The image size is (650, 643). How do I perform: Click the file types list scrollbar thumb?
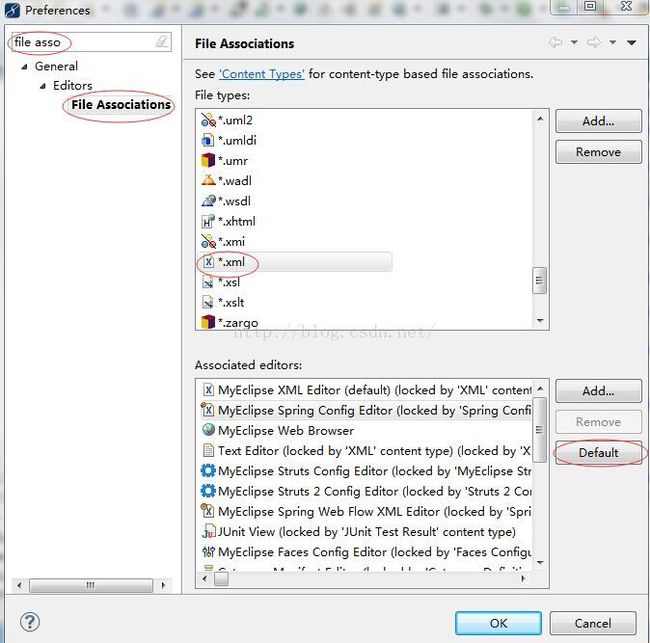click(x=540, y=280)
